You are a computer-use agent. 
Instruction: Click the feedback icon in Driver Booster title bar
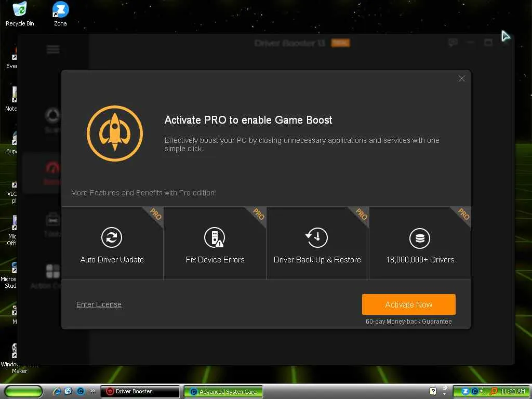click(x=453, y=43)
